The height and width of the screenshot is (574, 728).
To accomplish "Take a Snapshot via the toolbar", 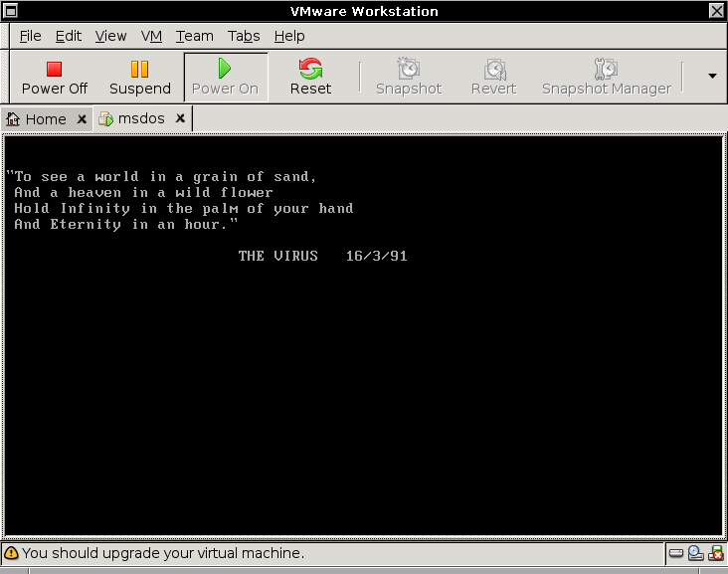I will point(409,78).
